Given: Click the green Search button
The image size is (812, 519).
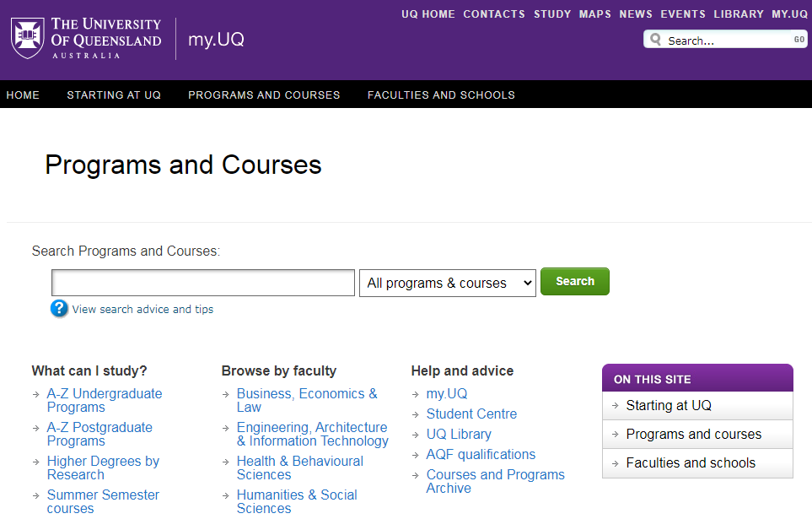Looking at the screenshot, I should pyautogui.click(x=575, y=282).
